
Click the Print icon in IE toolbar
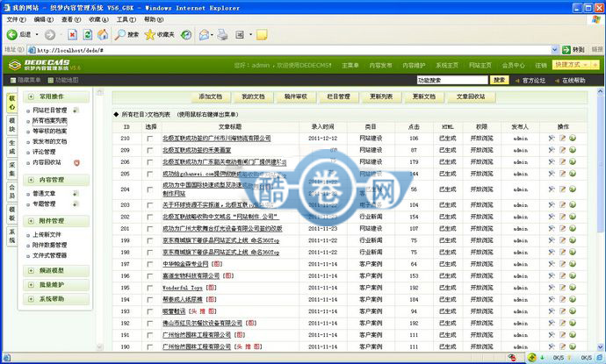[x=222, y=35]
